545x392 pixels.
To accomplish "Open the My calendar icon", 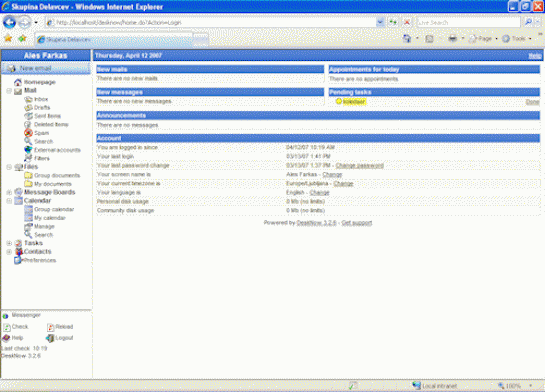I will pyautogui.click(x=28, y=218).
